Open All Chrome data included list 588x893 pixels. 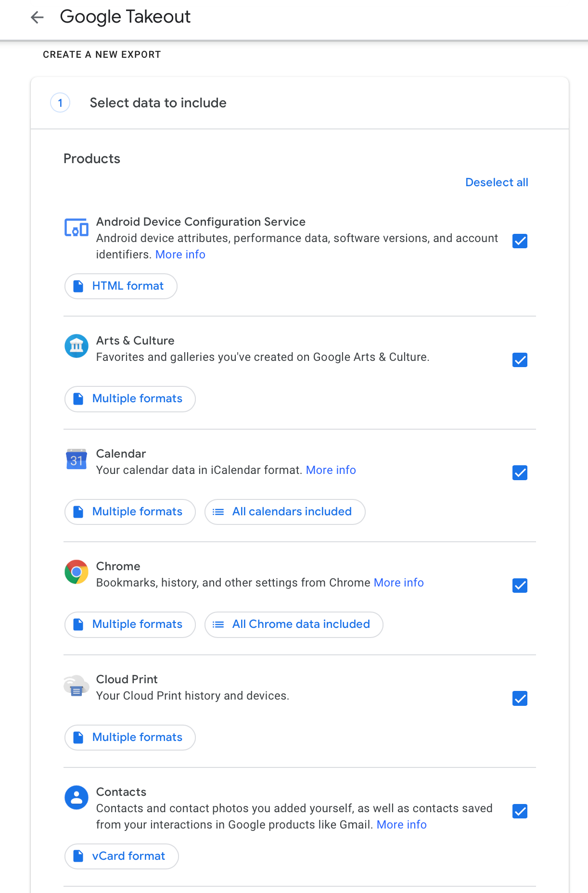pos(294,625)
